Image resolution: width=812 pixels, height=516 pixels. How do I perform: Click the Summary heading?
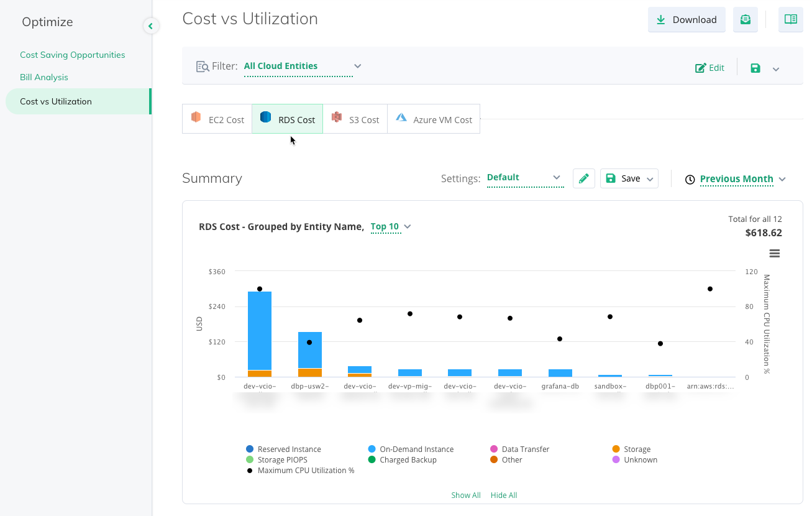(212, 178)
